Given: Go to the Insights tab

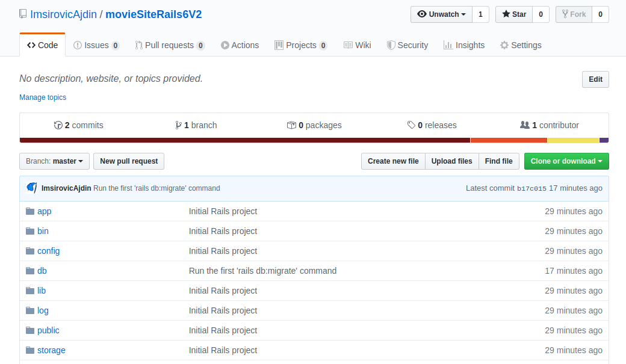Looking at the screenshot, I should coord(464,45).
